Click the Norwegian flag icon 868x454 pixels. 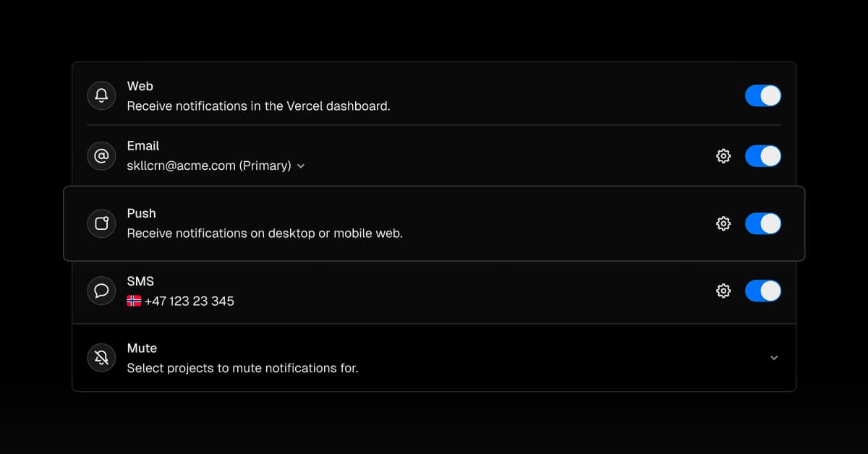[134, 301]
